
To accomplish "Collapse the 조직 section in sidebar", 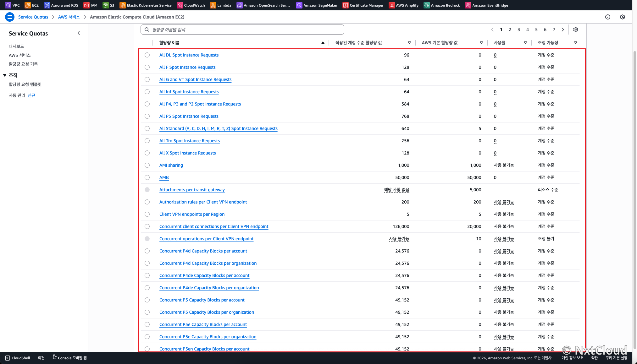I will (5, 75).
